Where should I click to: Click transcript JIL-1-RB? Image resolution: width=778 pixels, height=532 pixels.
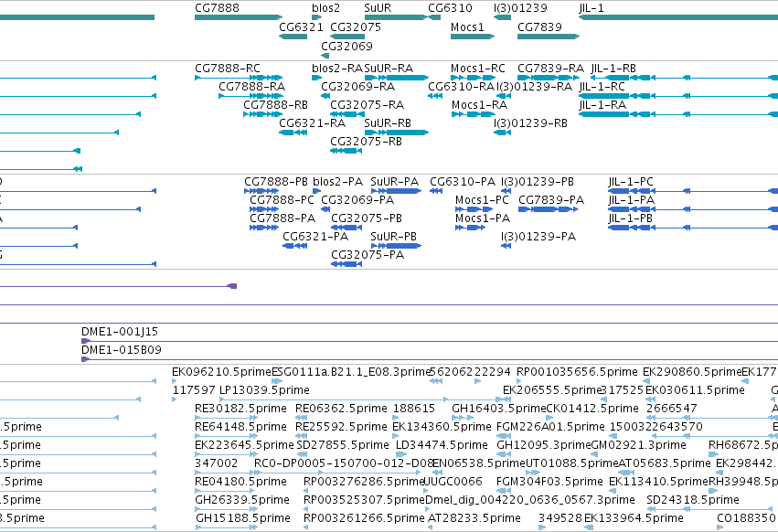[x=685, y=78]
